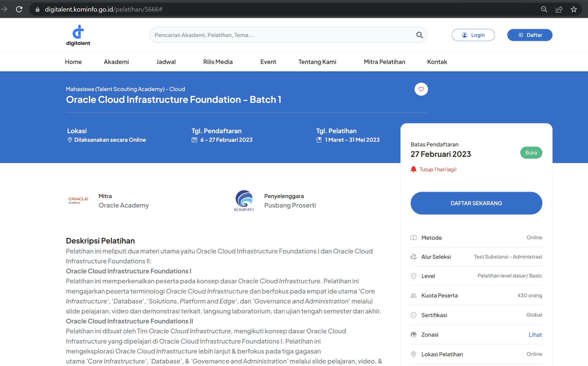Viewport: 588px width, 366px height.
Task: Click the Login button
Action: pyautogui.click(x=473, y=35)
